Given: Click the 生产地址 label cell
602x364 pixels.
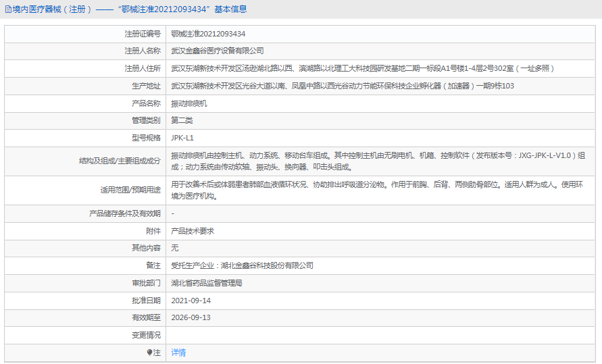Looking at the screenshot, I should pyautogui.click(x=85, y=86).
